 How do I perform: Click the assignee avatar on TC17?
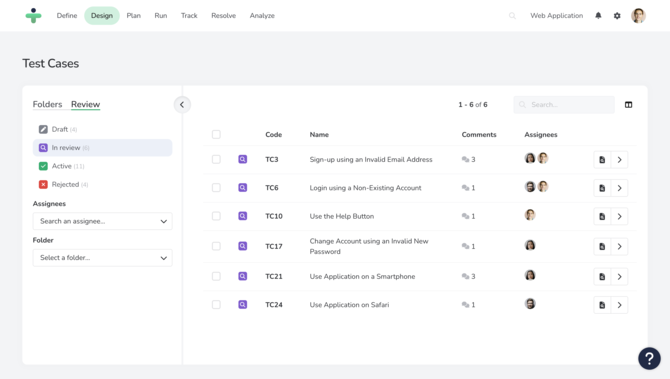tap(530, 245)
